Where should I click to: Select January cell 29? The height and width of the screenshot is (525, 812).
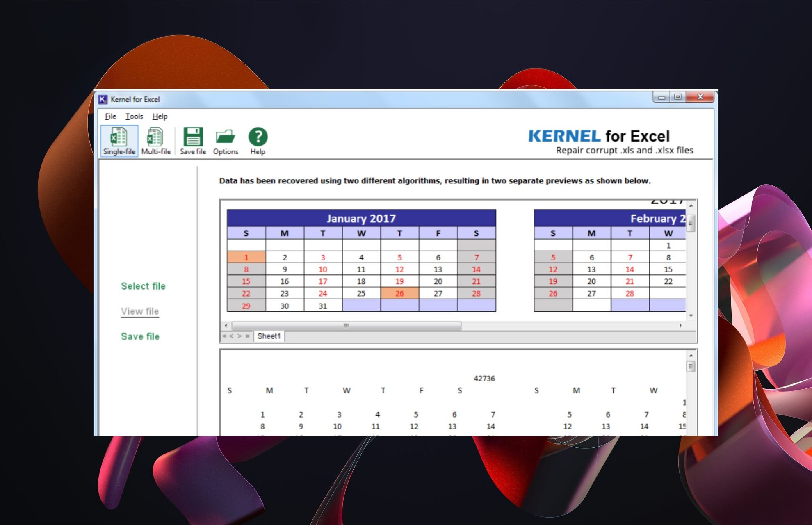tap(246, 306)
